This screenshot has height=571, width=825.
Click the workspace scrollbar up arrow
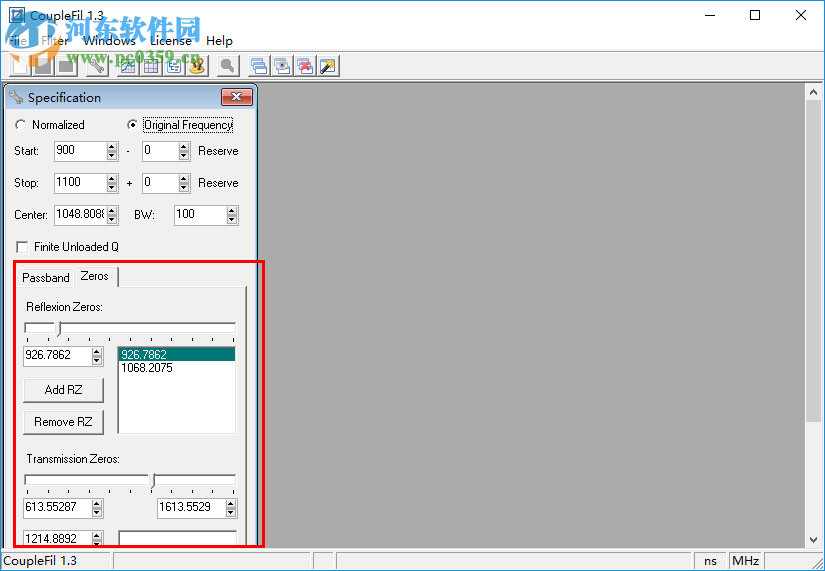[x=813, y=93]
